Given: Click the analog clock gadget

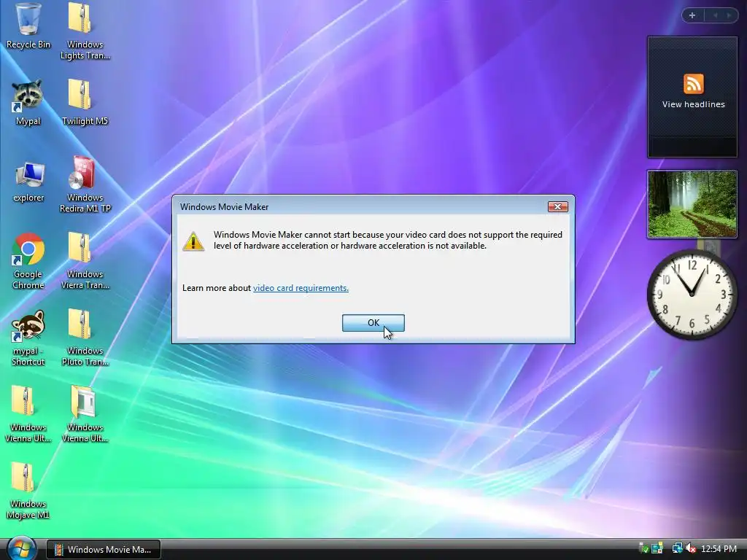Looking at the screenshot, I should [692, 295].
